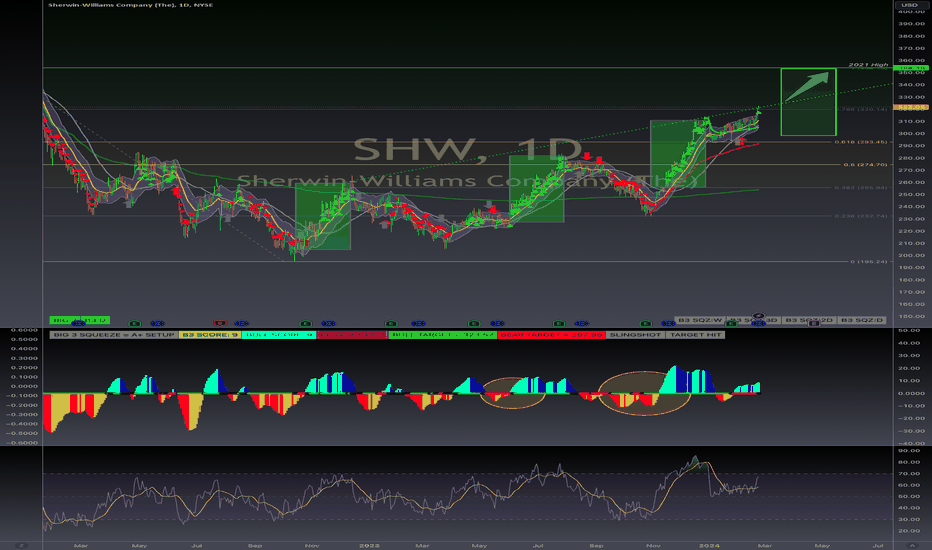This screenshot has width=932, height=550.
Task: Select the 0.786 (320.14) Fibonacci level label
Action: (862, 109)
